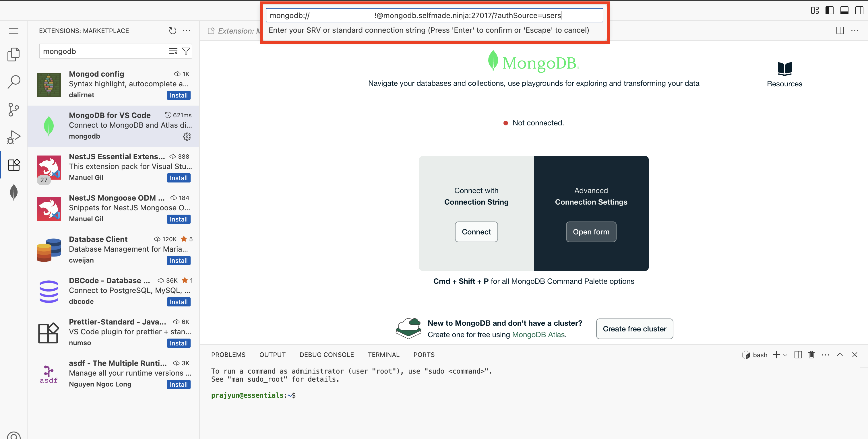Open Extensions panel more actions menu

187,31
